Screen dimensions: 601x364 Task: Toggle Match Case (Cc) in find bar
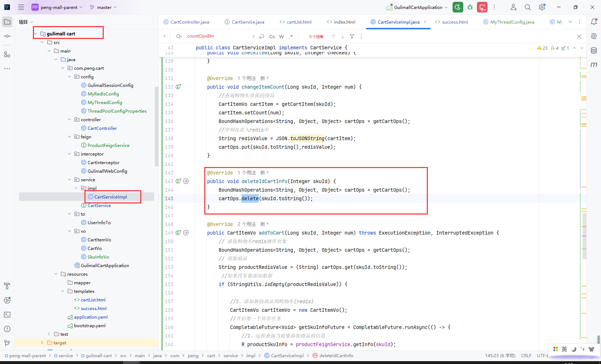click(x=272, y=36)
